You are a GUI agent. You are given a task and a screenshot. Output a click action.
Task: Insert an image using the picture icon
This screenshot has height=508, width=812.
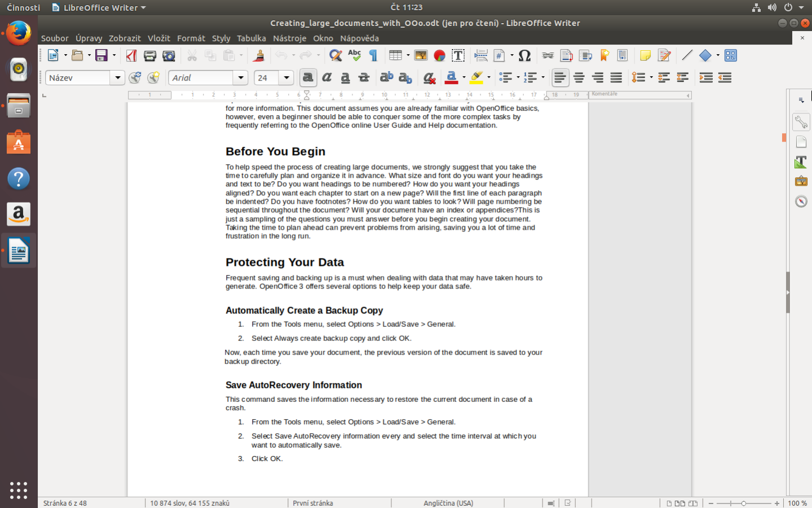click(x=421, y=55)
